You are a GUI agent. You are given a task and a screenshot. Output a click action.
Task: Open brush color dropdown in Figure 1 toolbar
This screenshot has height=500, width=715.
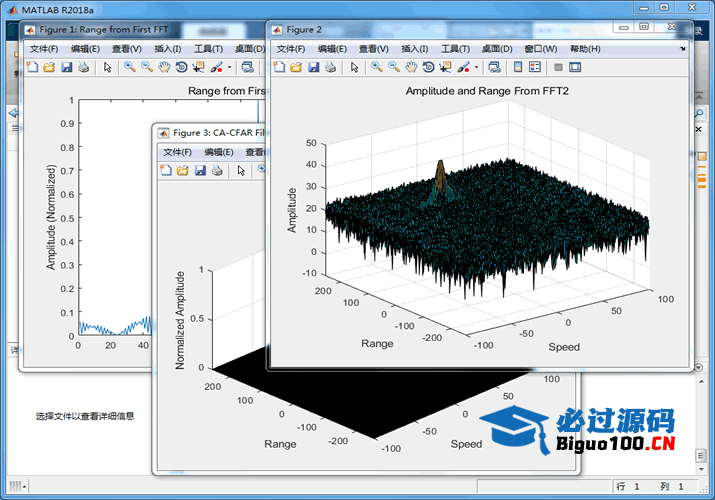229,67
